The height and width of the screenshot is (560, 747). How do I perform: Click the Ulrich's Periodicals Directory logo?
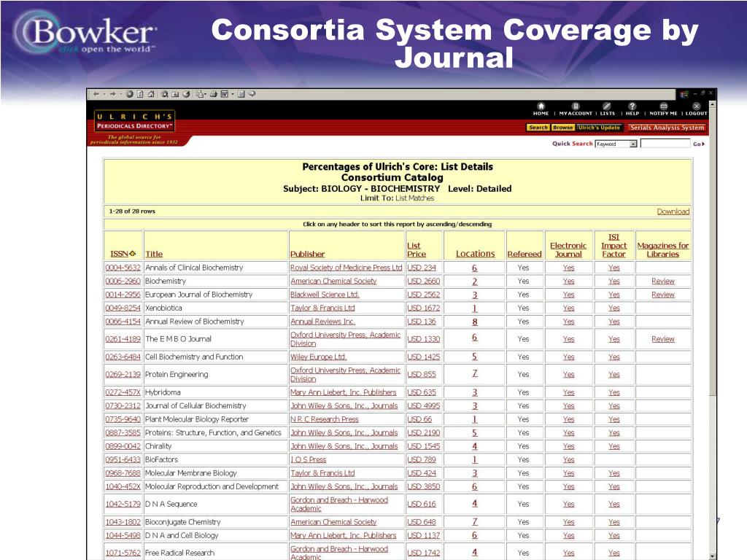point(134,121)
